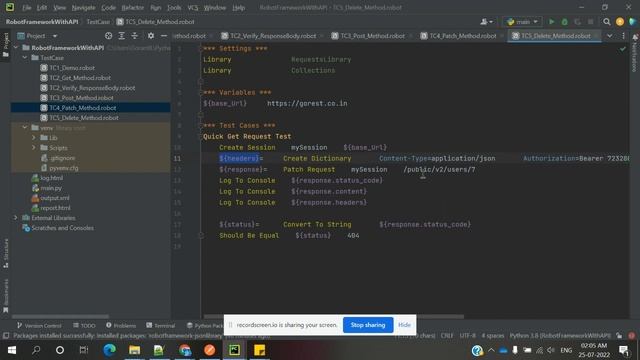Open the Terminal tool window

(x=161, y=325)
